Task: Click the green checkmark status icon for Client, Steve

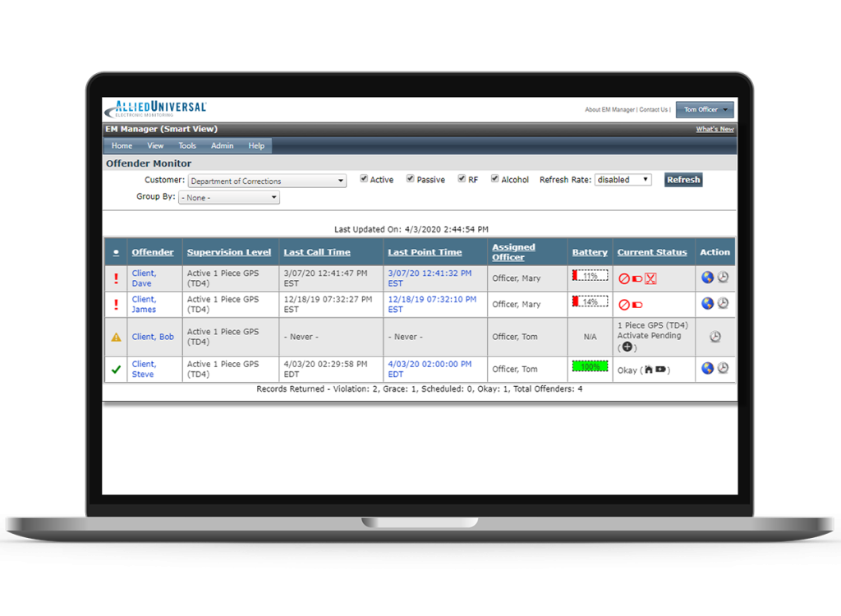Action: point(116,368)
